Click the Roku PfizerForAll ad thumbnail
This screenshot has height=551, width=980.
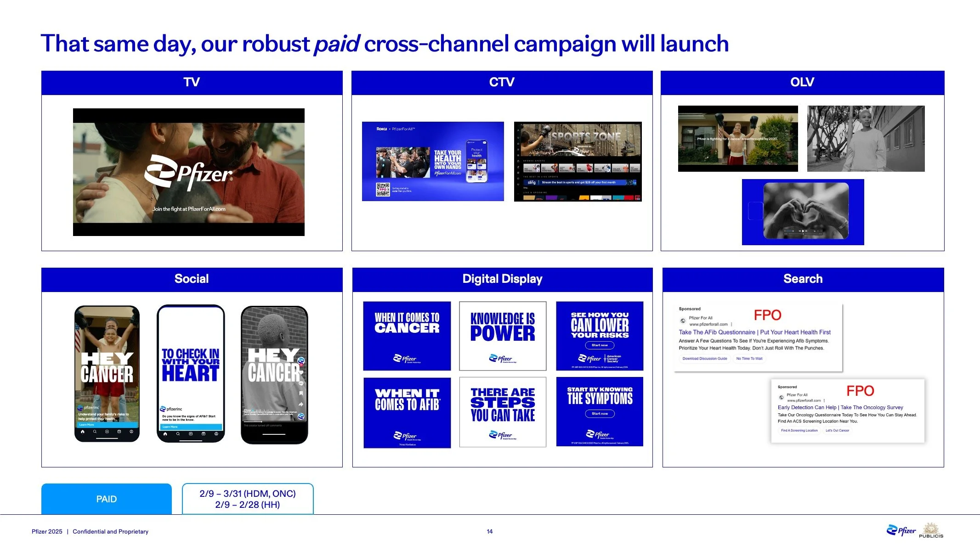[x=433, y=161]
